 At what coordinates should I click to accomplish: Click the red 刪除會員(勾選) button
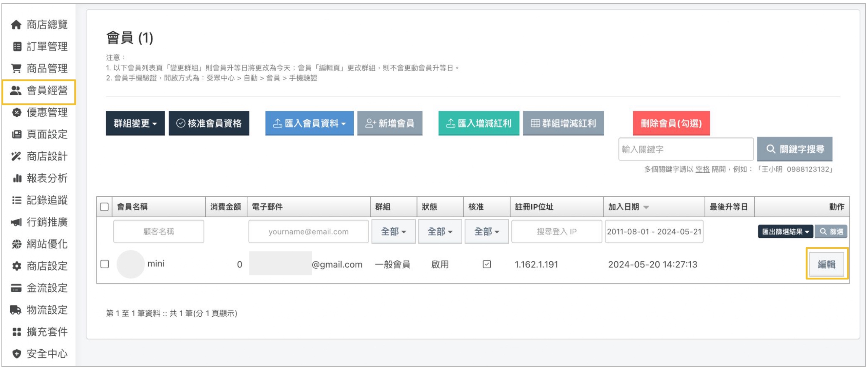(x=671, y=123)
